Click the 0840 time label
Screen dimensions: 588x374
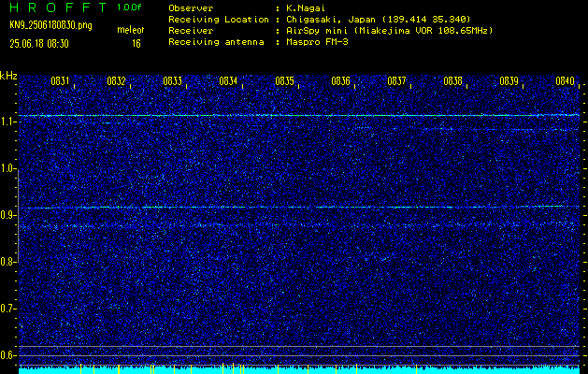[x=566, y=81]
